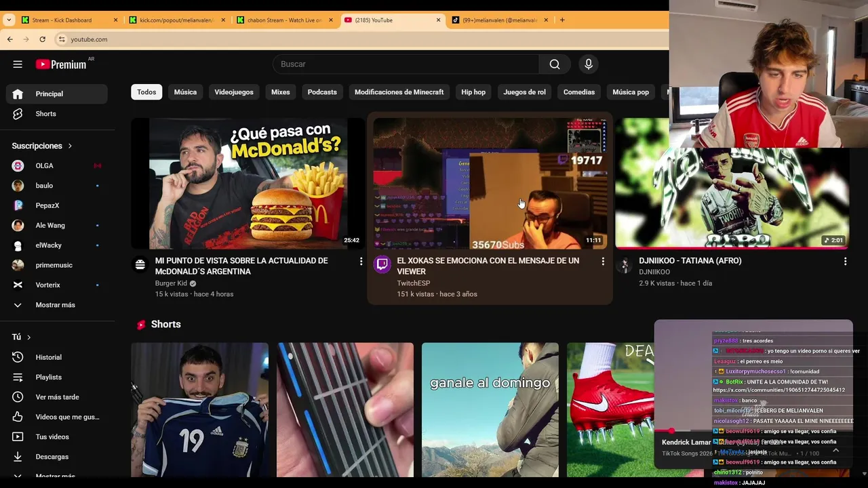Image resolution: width=868 pixels, height=488 pixels.
Task: Open the guitar strings Short
Action: coord(345,409)
